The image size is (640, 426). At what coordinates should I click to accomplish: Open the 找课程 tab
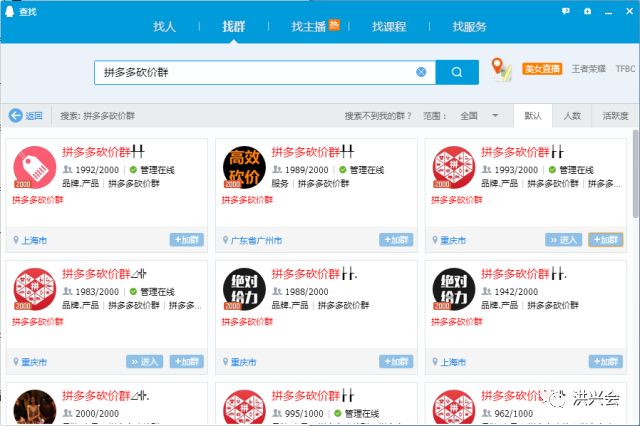click(x=389, y=27)
